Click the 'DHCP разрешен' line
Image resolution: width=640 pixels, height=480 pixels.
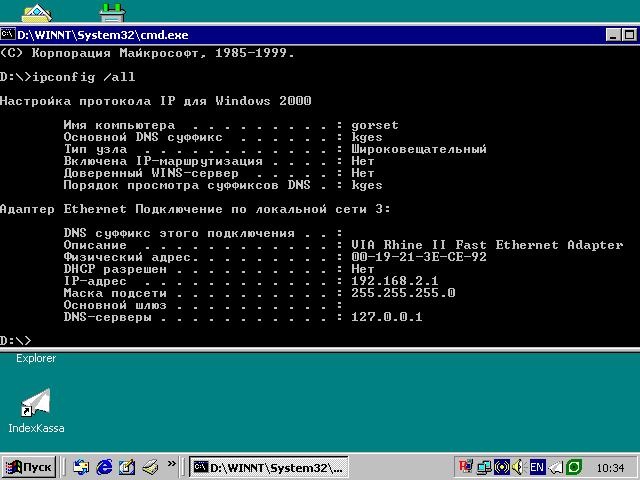pos(219,269)
